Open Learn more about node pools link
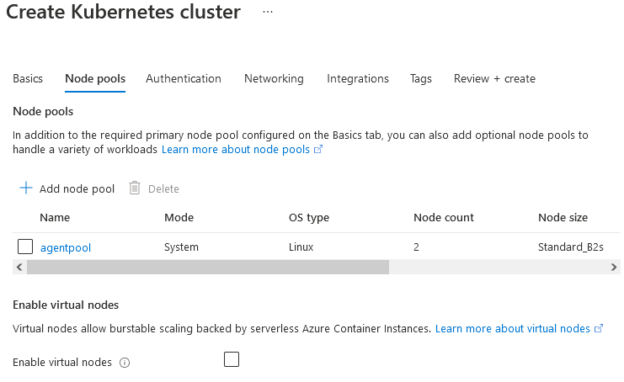624x382 pixels. pyautogui.click(x=236, y=150)
